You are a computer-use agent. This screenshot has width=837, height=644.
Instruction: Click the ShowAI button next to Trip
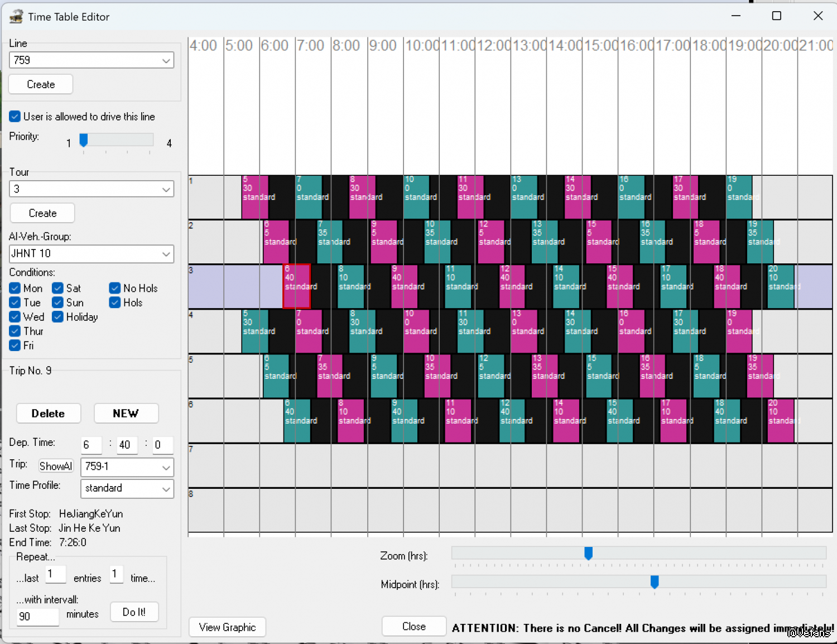point(56,466)
